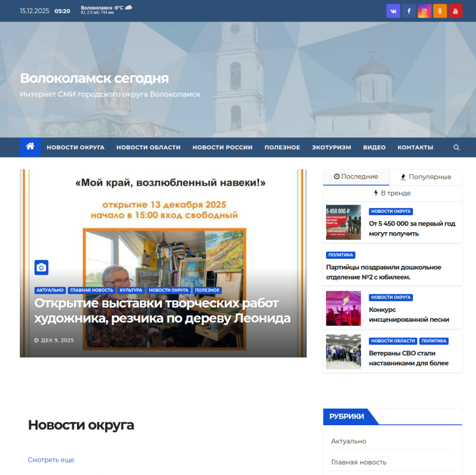Select the В тренде tab
Screen dimensions: 476x475
tap(392, 194)
